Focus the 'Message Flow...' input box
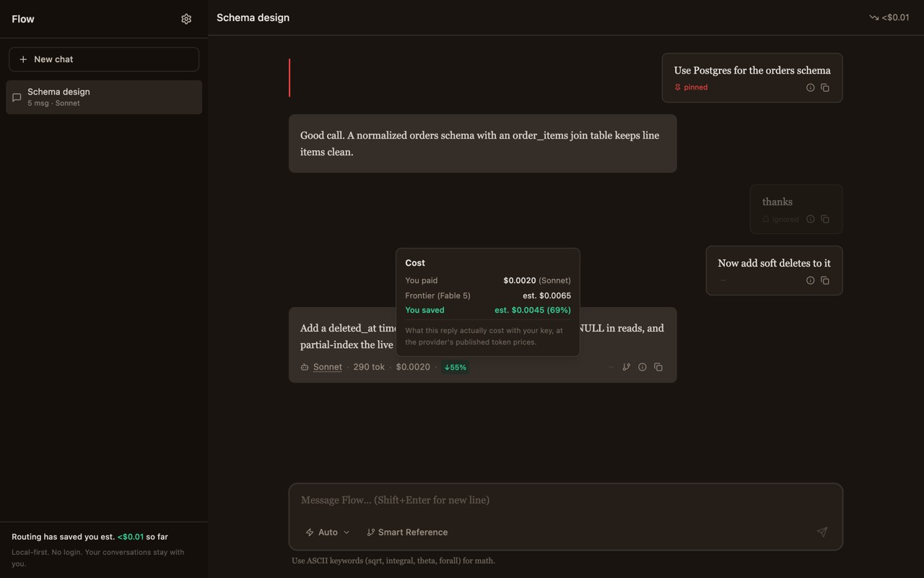This screenshot has width=924, height=578. [565, 500]
